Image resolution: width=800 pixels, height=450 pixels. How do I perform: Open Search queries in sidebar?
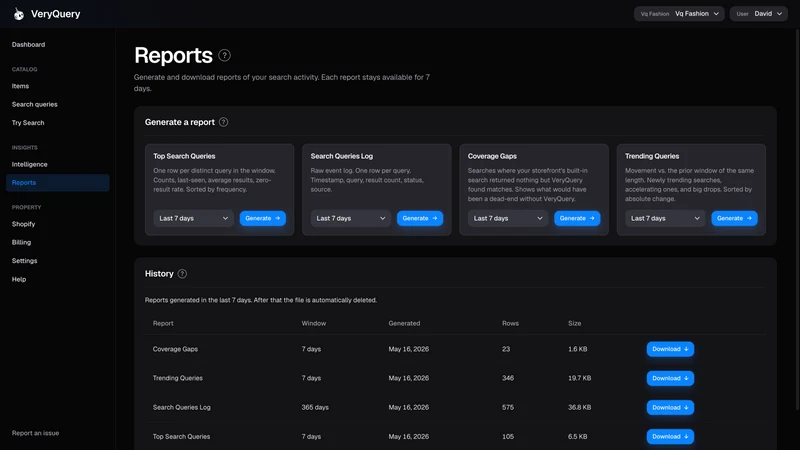click(35, 104)
